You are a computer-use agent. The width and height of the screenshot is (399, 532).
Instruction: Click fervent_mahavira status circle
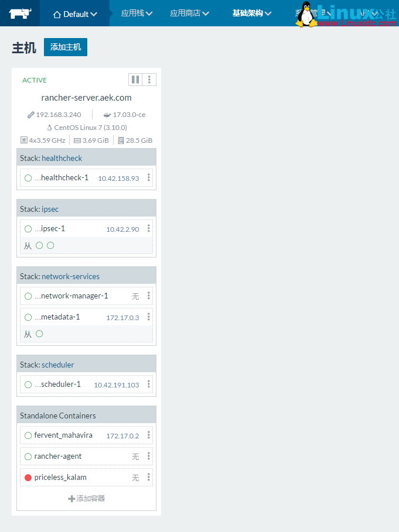tap(28, 435)
